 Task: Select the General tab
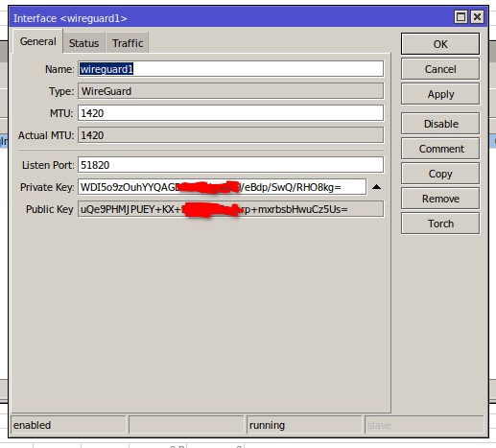pyautogui.click(x=37, y=41)
